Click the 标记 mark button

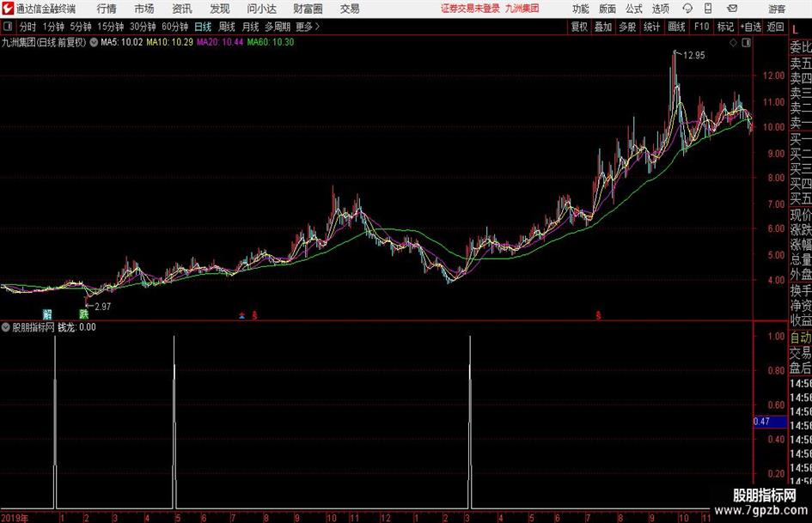click(725, 27)
